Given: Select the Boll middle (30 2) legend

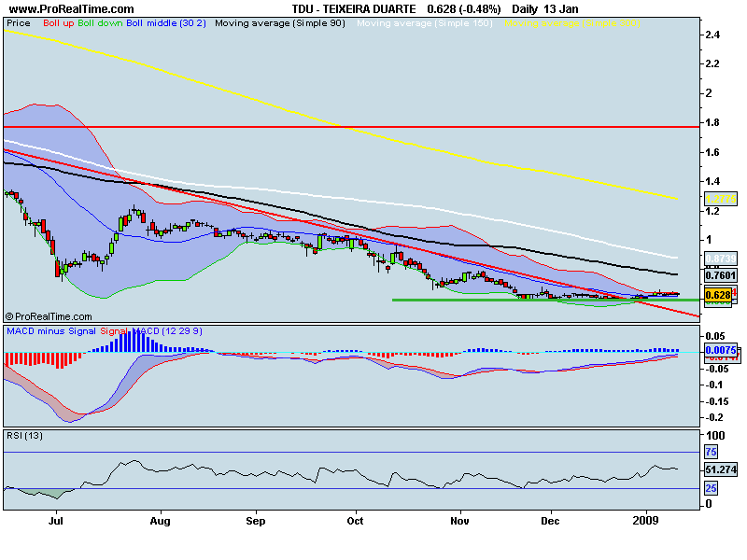Looking at the screenshot, I should tap(166, 23).
